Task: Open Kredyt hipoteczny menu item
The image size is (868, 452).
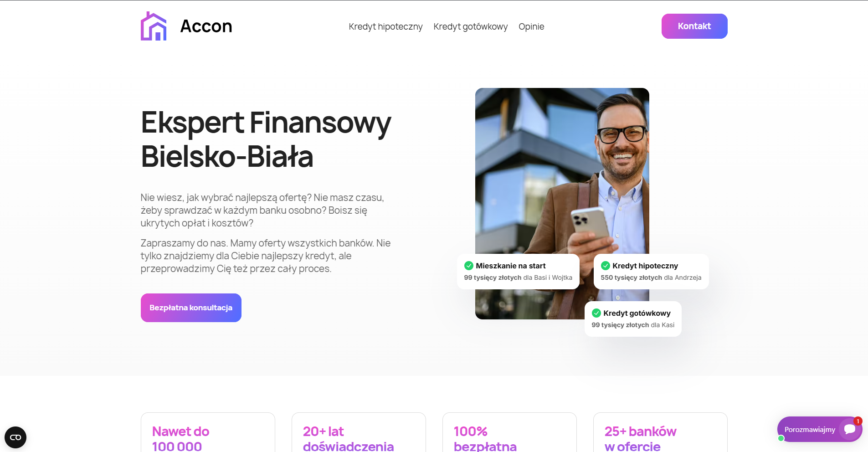Action: [x=385, y=26]
